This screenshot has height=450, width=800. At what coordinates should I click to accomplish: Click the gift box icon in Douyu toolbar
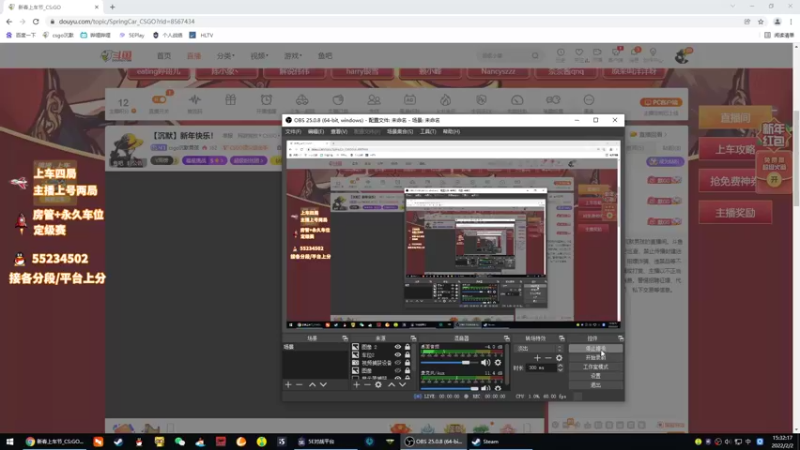231,100
